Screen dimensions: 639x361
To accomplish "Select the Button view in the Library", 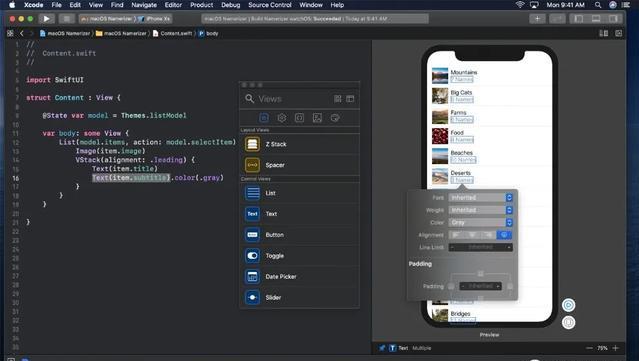I will coord(300,235).
